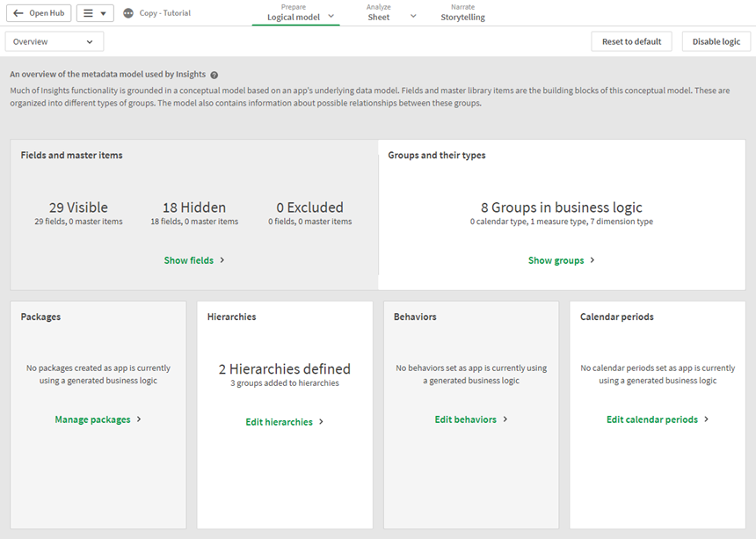Open the Overview dropdown
This screenshot has height=539, width=756.
54,41
